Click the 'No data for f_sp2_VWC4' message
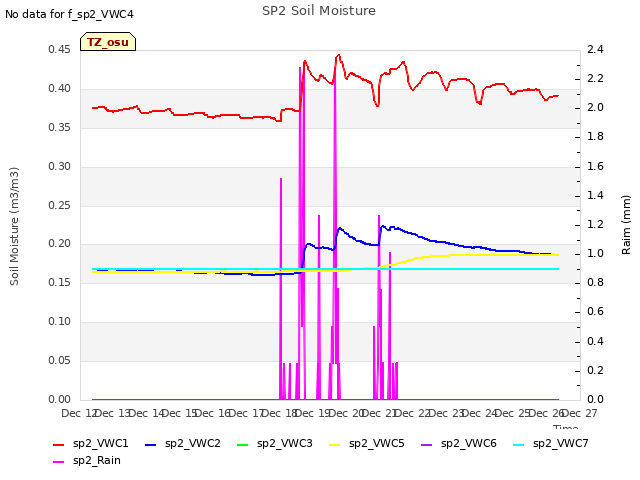 pyautogui.click(x=69, y=14)
